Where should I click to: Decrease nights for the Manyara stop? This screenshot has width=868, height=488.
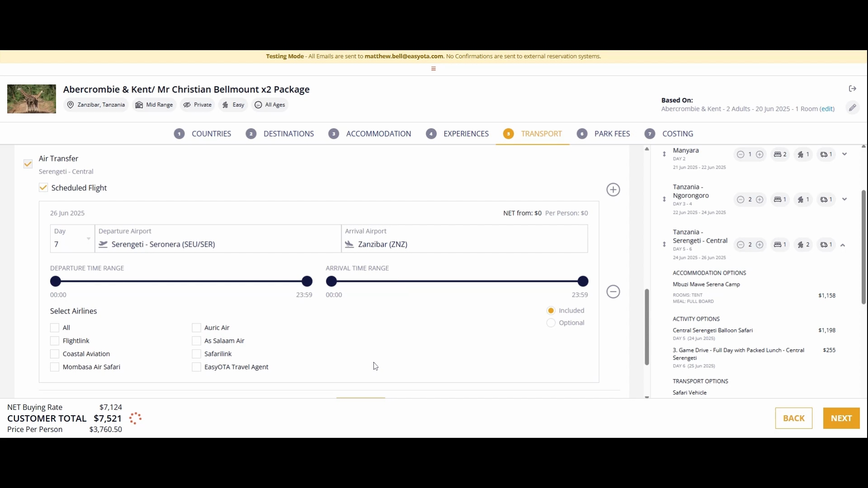coord(741,155)
